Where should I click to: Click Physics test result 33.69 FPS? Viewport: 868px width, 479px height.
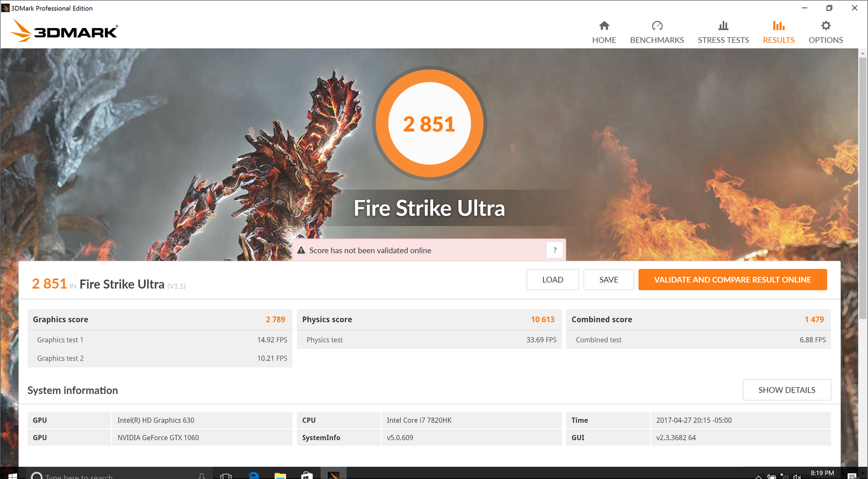click(x=541, y=340)
